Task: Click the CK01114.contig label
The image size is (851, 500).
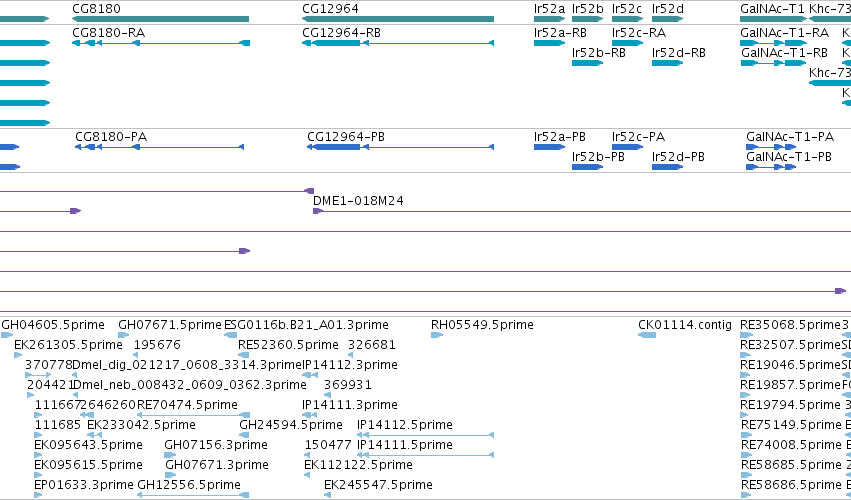Action: [685, 325]
